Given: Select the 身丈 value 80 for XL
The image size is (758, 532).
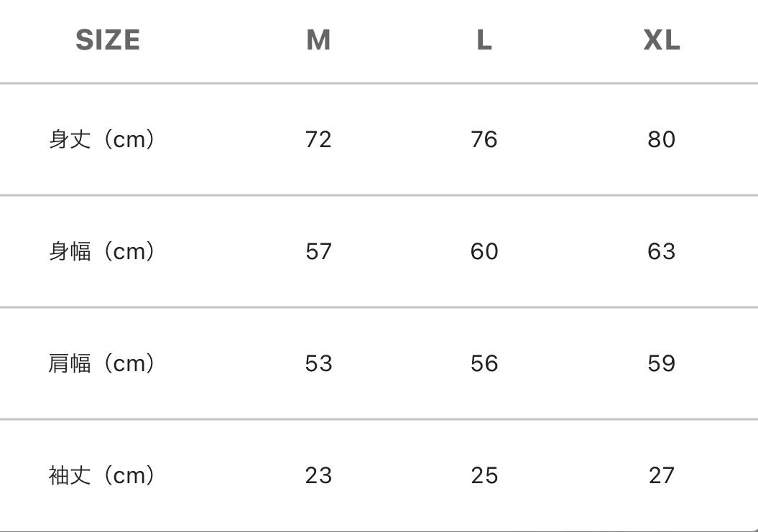Looking at the screenshot, I should 661,139.
